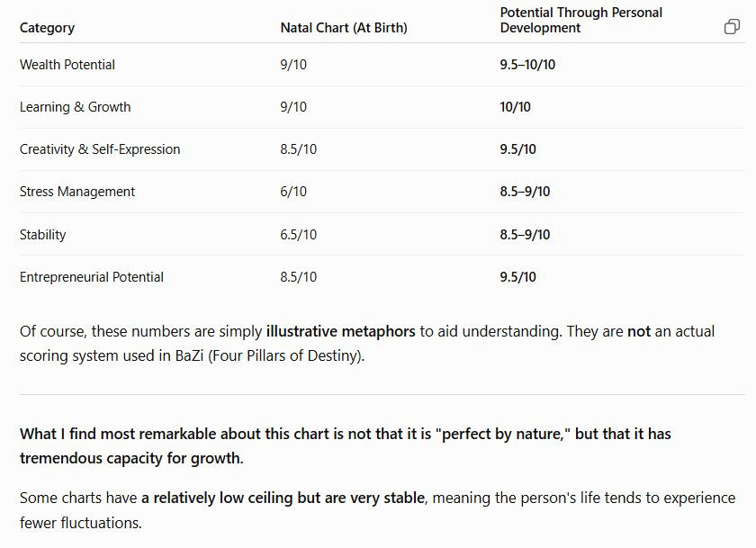The height and width of the screenshot is (548, 756).
Task: Click the copy table icon
Action: tap(732, 27)
